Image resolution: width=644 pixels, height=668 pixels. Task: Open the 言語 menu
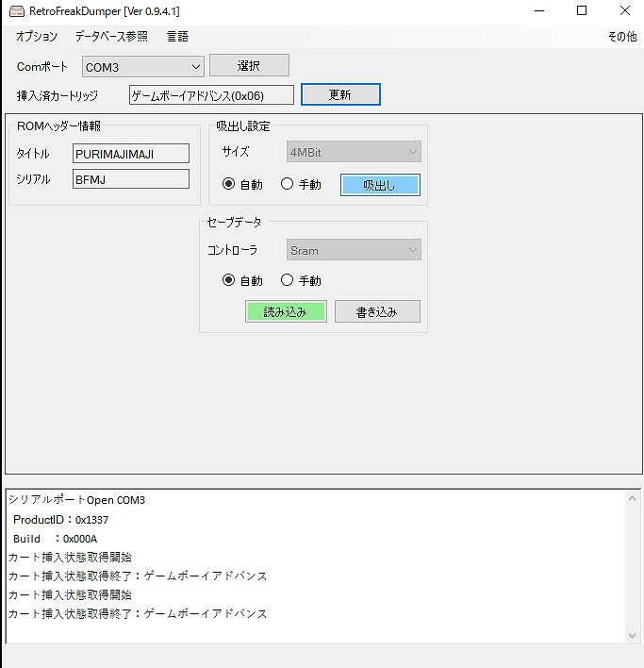tap(177, 37)
